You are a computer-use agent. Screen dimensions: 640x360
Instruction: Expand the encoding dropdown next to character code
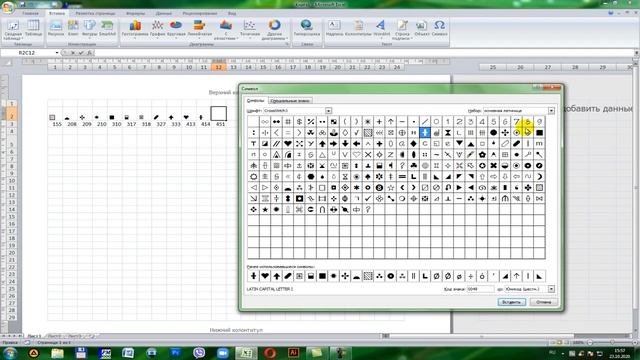tap(551, 289)
